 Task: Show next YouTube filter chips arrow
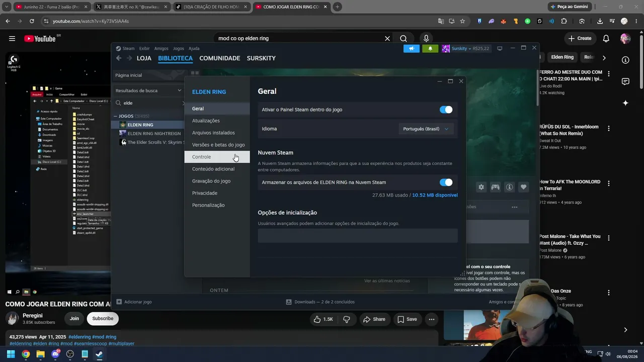coord(604,58)
